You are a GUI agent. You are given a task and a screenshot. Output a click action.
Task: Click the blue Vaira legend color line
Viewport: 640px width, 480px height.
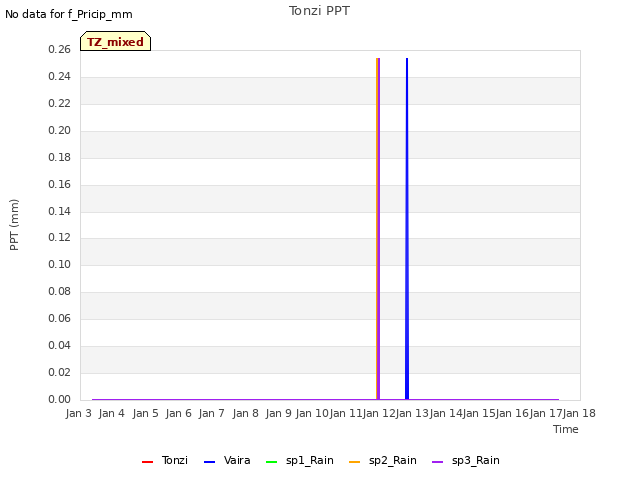click(209, 462)
